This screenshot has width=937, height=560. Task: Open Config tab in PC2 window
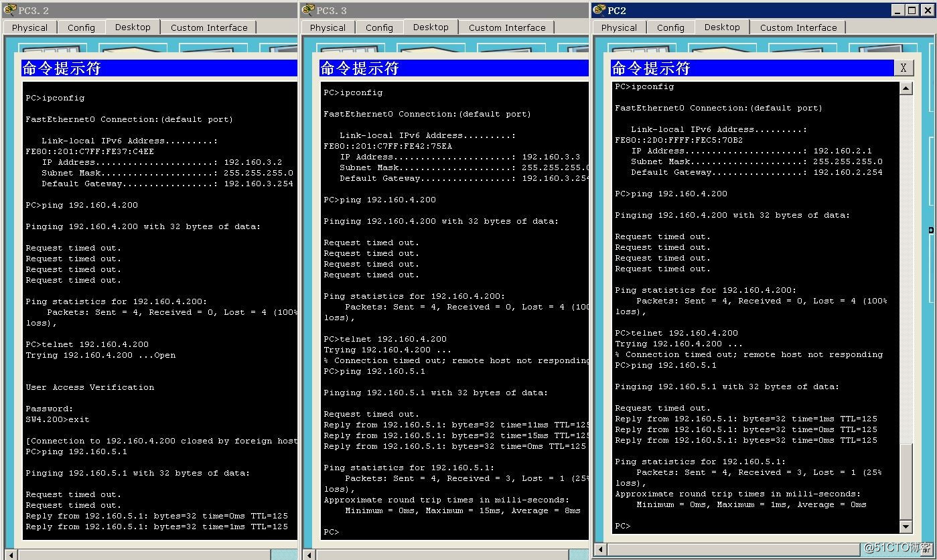tap(670, 27)
